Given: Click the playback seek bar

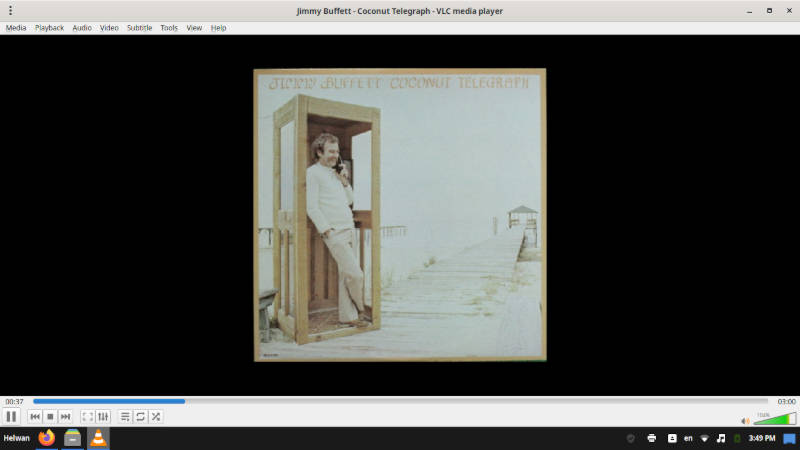Looking at the screenshot, I should click(400, 401).
